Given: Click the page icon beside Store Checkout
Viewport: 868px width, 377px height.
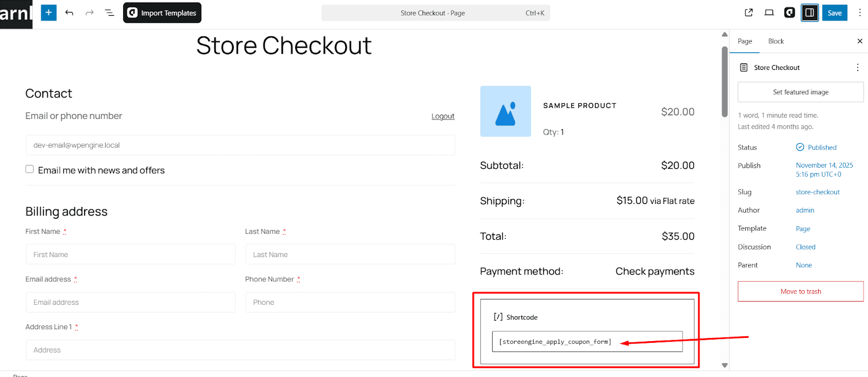Looking at the screenshot, I should (x=744, y=67).
